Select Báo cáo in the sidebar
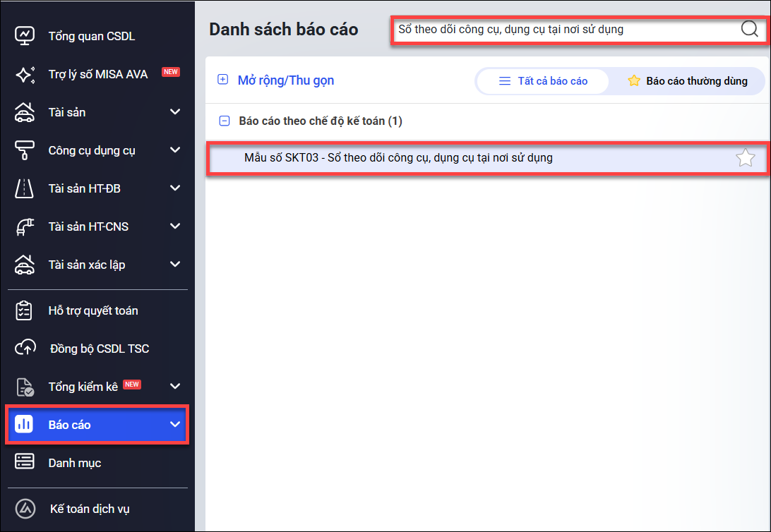The width and height of the screenshot is (771, 532). tap(69, 425)
